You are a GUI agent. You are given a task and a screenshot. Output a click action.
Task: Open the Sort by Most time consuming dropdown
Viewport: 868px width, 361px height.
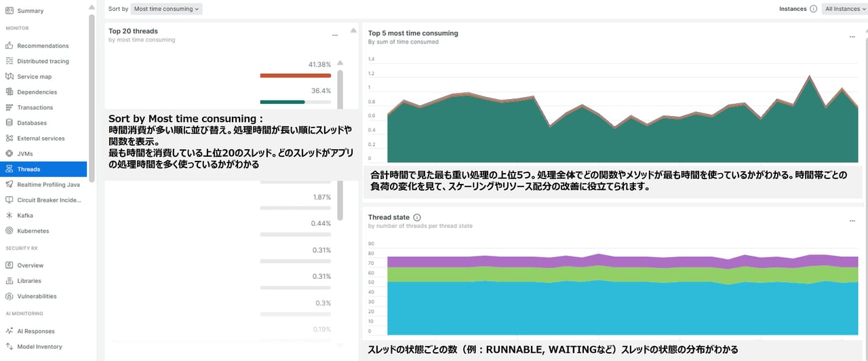[166, 9]
